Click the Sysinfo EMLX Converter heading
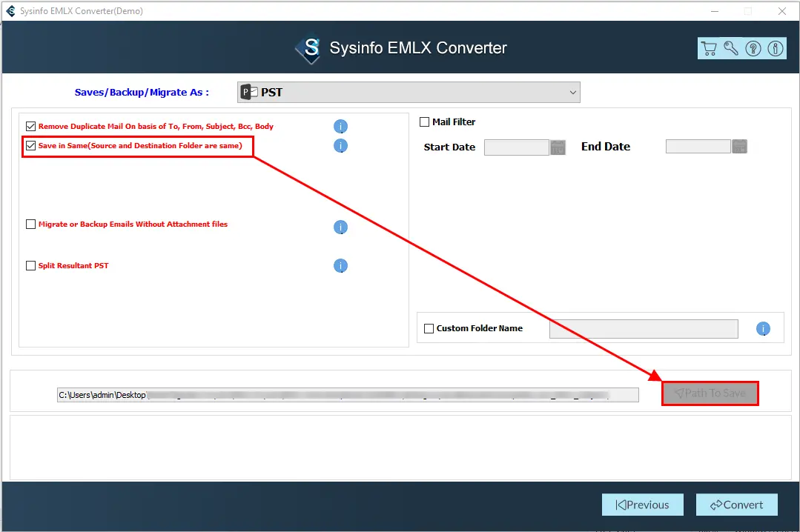Image resolution: width=800 pixels, height=532 pixels. 418,48
